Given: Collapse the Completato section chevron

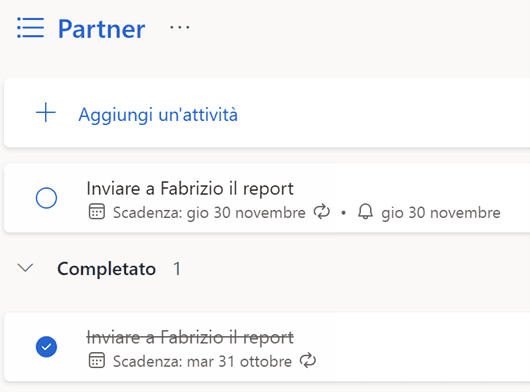Looking at the screenshot, I should click(x=25, y=268).
